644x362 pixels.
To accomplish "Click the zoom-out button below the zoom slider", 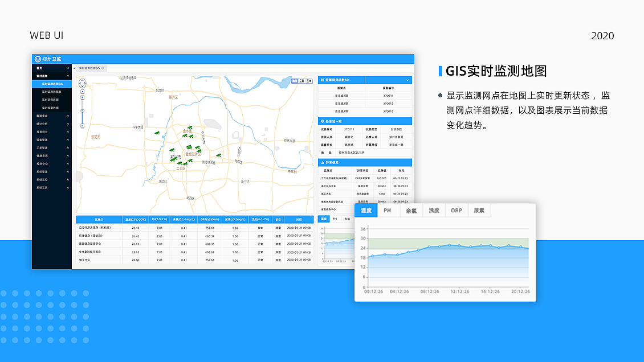I will tap(82, 126).
